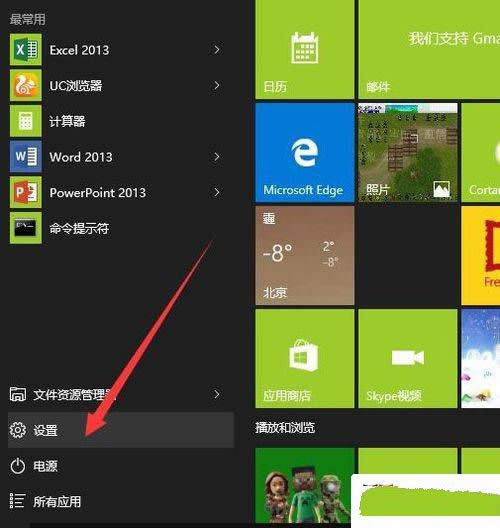Click the 所有应用 list icon

coord(17,501)
